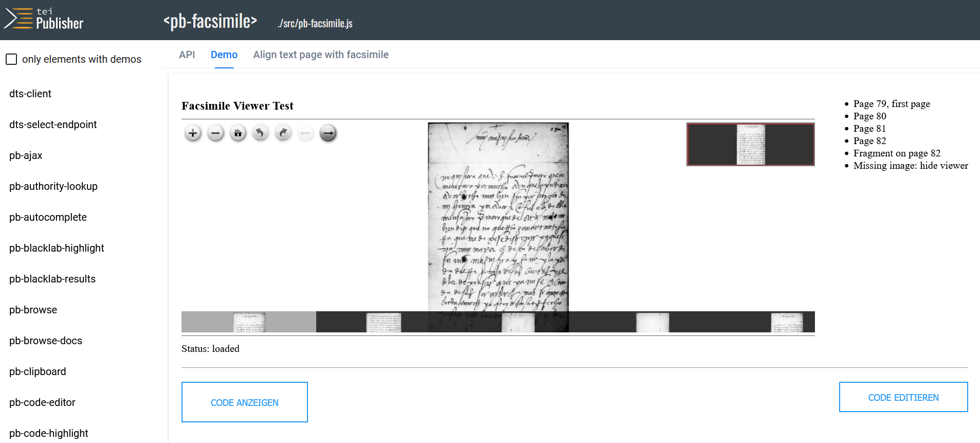Screen dimensions: 980x443
Task: Open pb-authority-lookup component page
Action: click(53, 186)
